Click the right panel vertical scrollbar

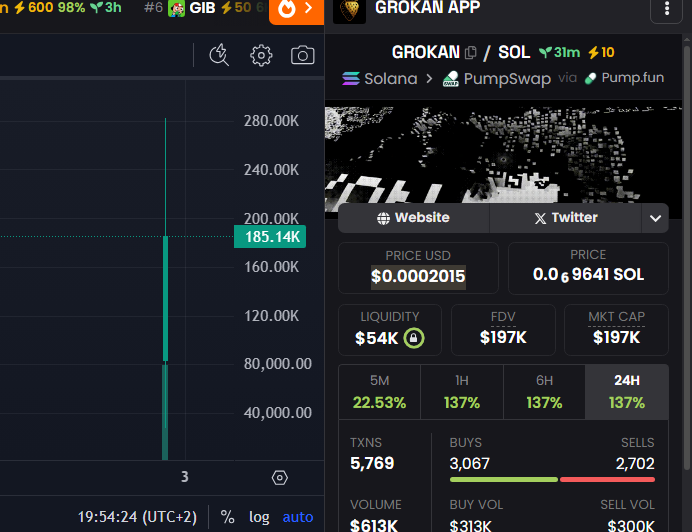pos(687,256)
